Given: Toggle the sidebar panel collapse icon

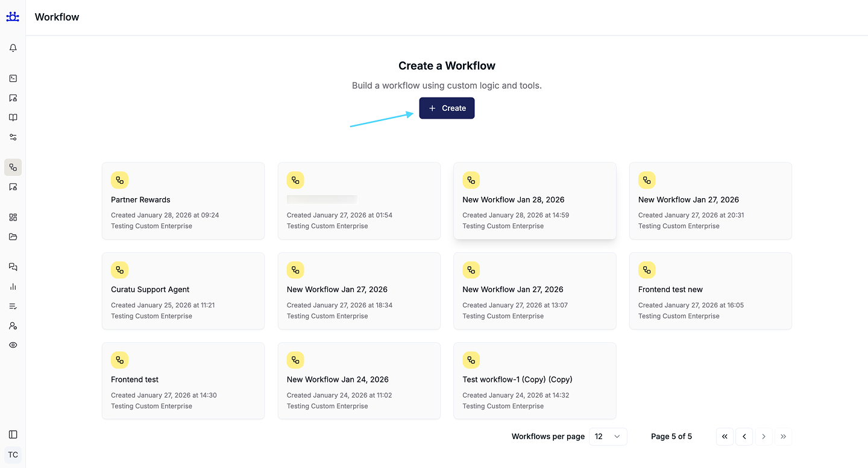Looking at the screenshot, I should [x=13, y=434].
